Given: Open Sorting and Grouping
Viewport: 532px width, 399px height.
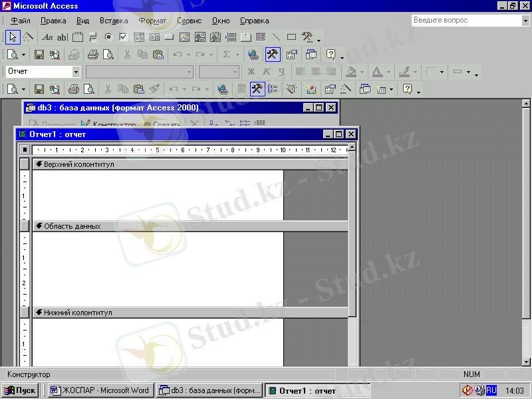Looking at the screenshot, I should [x=273, y=88].
